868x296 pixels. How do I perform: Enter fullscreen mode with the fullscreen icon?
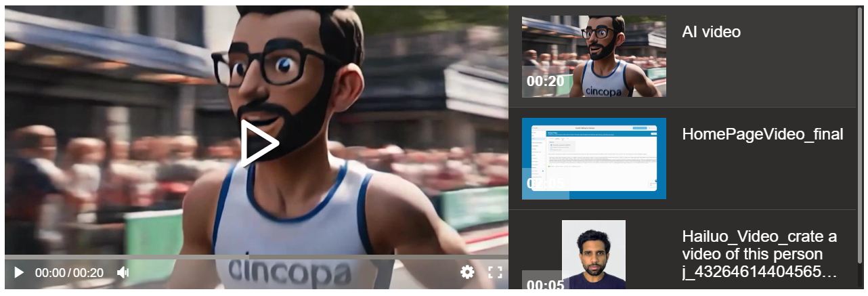point(495,272)
